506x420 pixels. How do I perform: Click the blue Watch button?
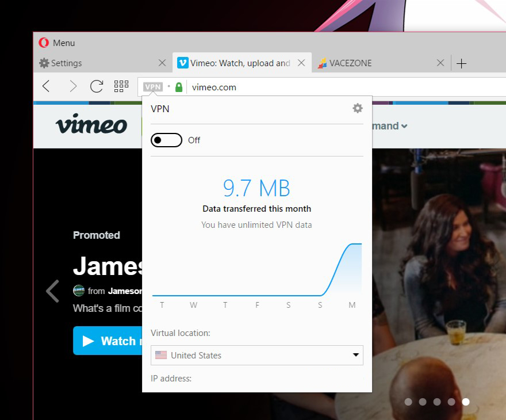point(108,341)
